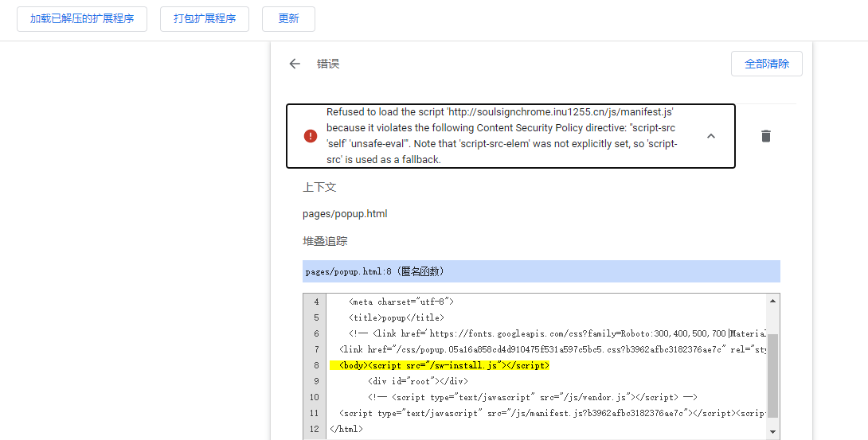Click 打包扩展程序 button
The height and width of the screenshot is (440, 868).
pyautogui.click(x=205, y=19)
